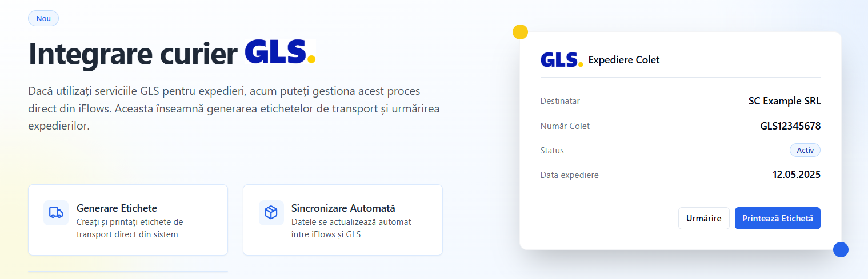Viewport: 868px width, 279px height.
Task: Click the Destinatar label
Action: tap(560, 101)
